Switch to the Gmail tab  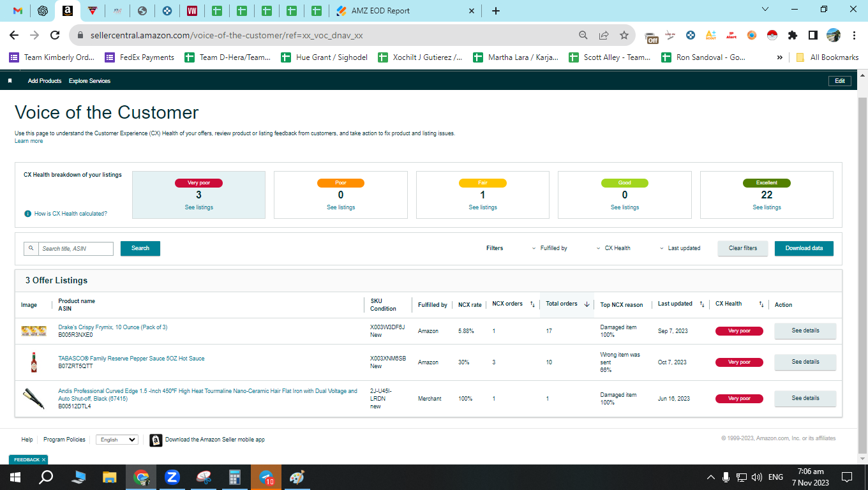point(18,11)
